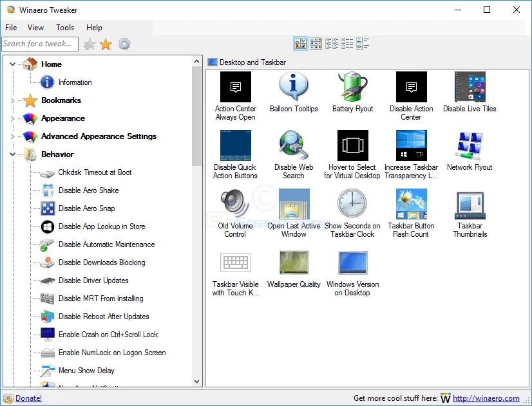
Task: Expand the Appearance tree node
Action: pos(12,118)
